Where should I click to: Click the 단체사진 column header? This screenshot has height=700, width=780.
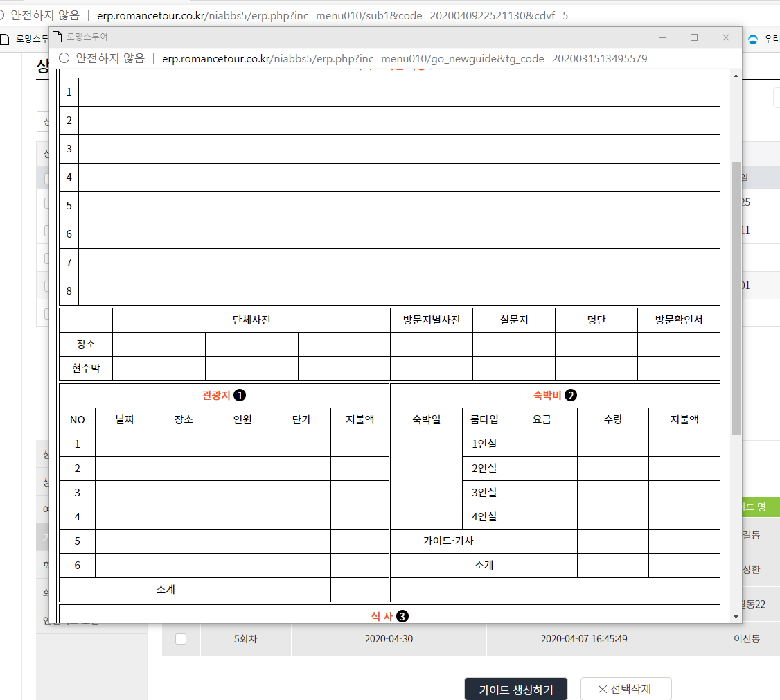tap(251, 320)
